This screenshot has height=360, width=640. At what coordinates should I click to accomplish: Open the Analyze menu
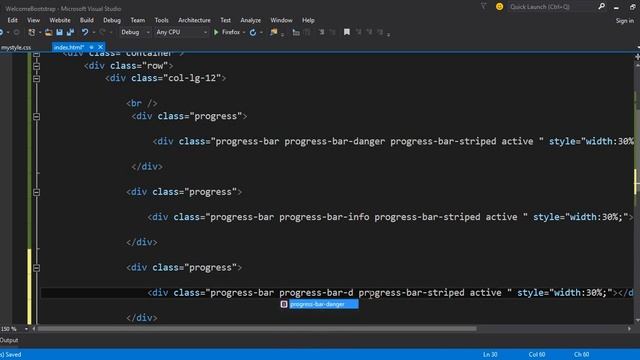[x=251, y=20]
